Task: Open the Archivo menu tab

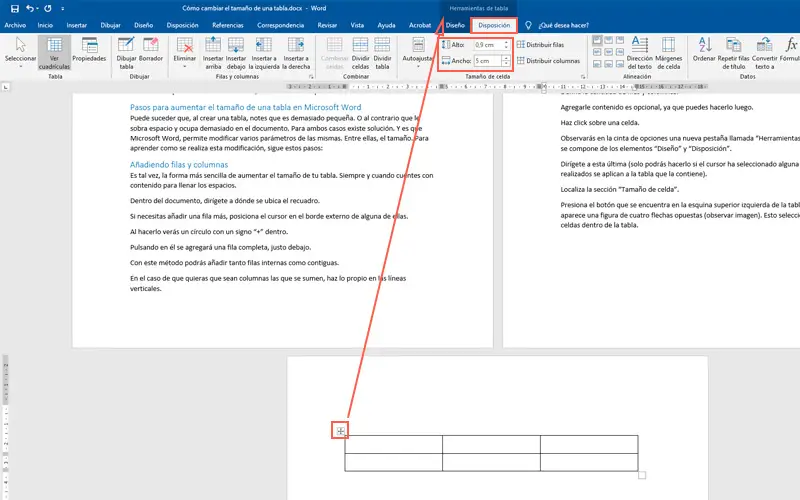Action: click(x=16, y=23)
